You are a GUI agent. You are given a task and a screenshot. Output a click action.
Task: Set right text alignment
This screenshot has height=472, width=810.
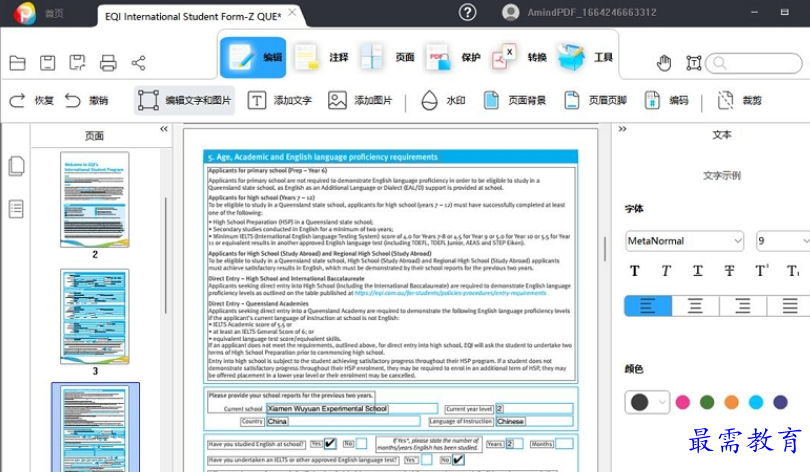tap(743, 306)
